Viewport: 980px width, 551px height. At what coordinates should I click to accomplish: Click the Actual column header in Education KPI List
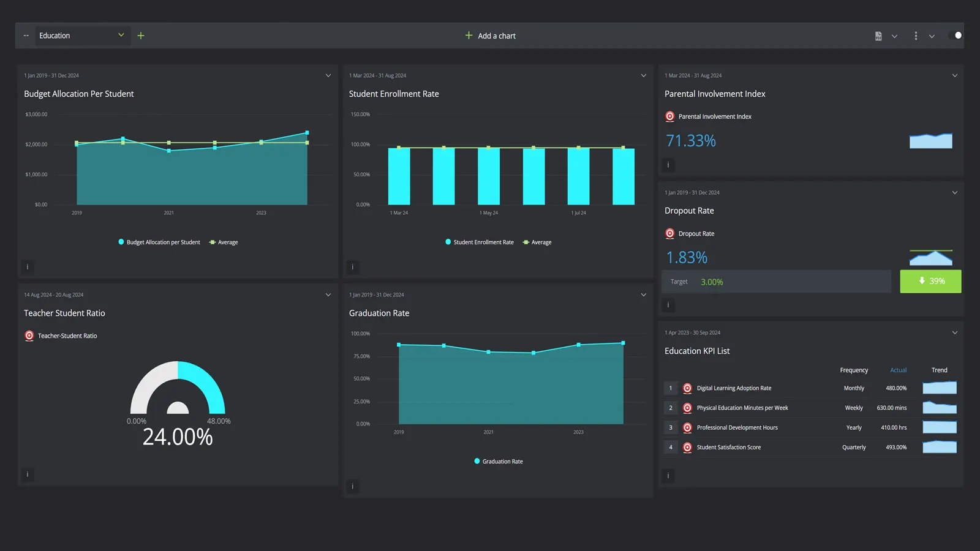(x=898, y=370)
